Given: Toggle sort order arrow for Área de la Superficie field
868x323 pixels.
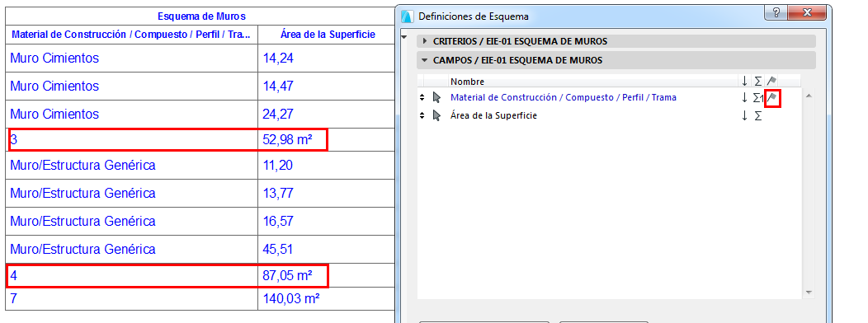Looking at the screenshot, I should click(x=744, y=116).
